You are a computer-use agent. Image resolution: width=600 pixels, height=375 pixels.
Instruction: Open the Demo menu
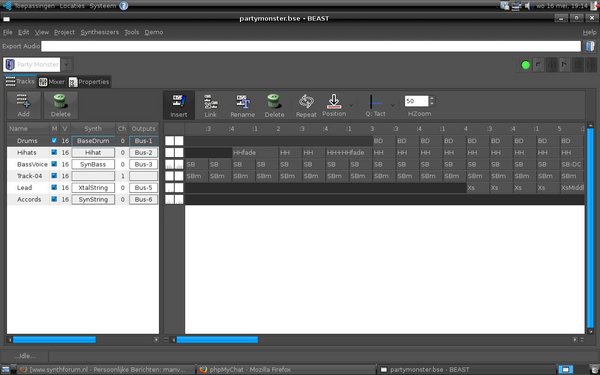point(154,32)
